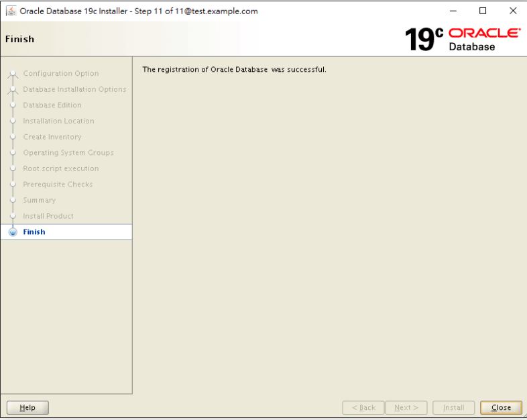Select the Configuration Option step
This screenshot has width=527, height=420.
[x=61, y=73]
